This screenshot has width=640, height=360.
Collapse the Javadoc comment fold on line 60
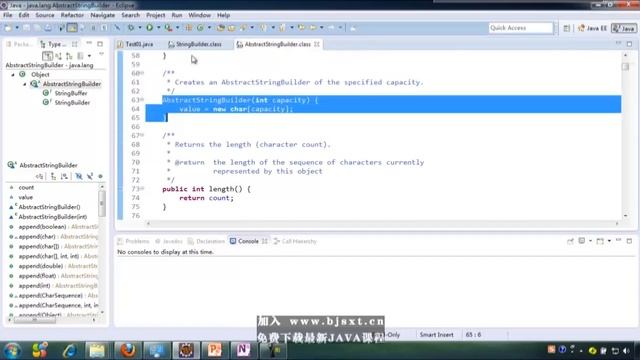tap(142, 73)
